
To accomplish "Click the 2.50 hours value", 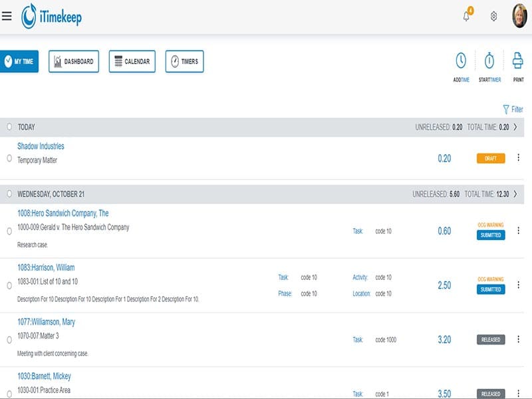I will pyautogui.click(x=444, y=285).
